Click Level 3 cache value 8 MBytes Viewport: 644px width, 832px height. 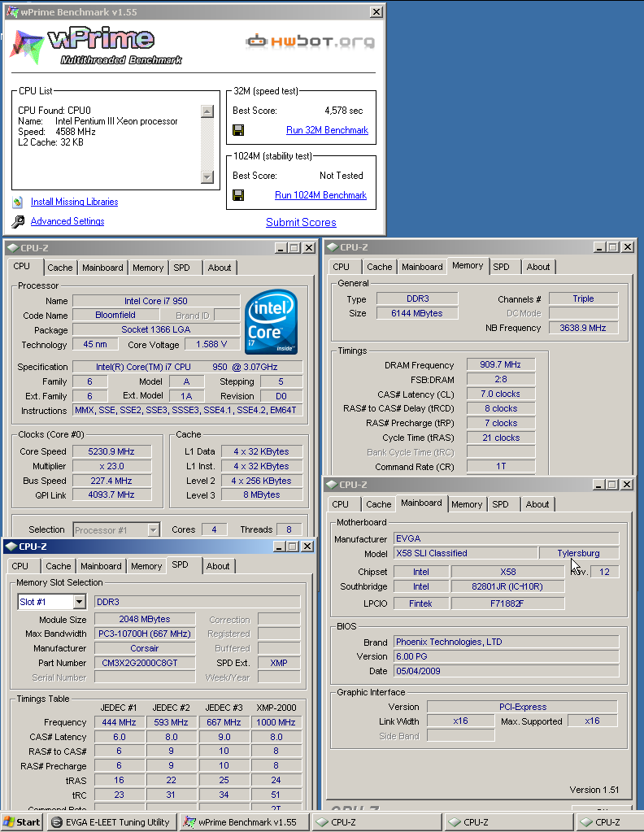pyautogui.click(x=262, y=494)
